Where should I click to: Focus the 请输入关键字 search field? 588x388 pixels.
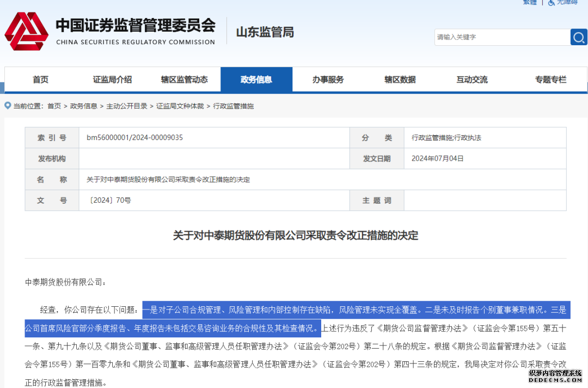point(502,37)
